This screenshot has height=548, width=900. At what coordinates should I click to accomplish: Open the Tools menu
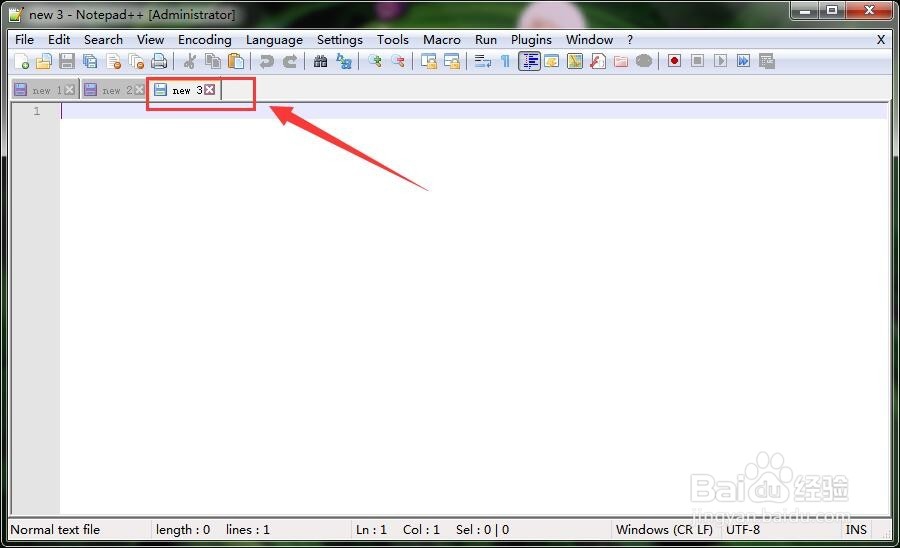coord(393,40)
